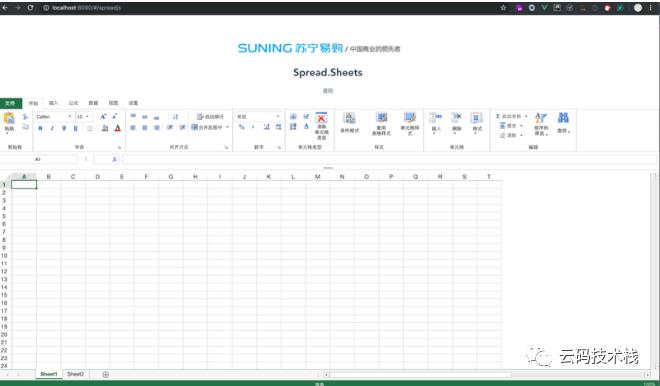This screenshot has width=660, height=386.
Task: Open the font size dropdown
Action: (x=83, y=117)
